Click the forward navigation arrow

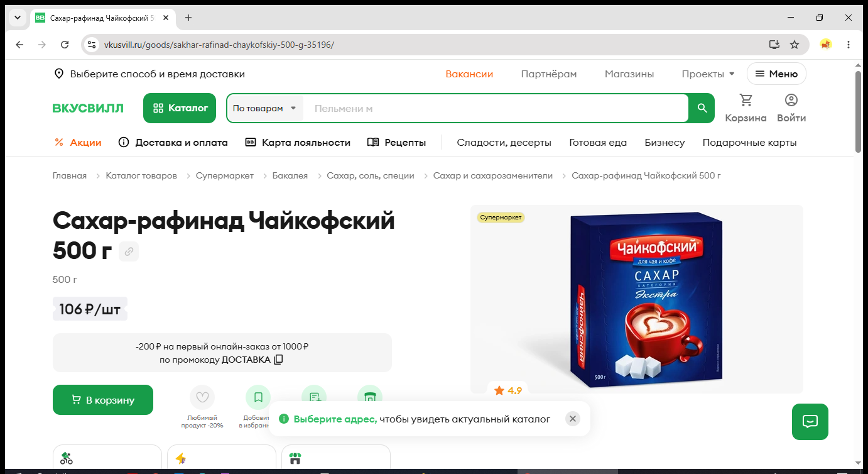pos(42,45)
